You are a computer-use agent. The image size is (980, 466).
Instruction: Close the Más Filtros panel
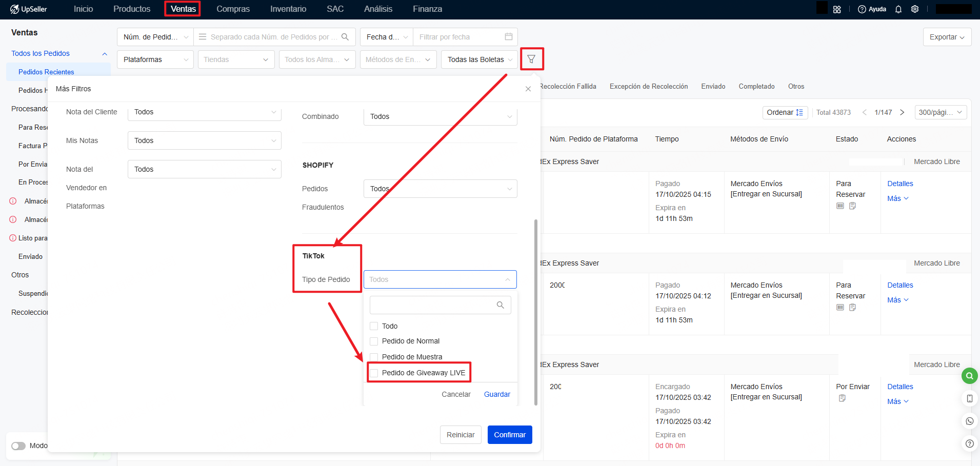coord(528,89)
